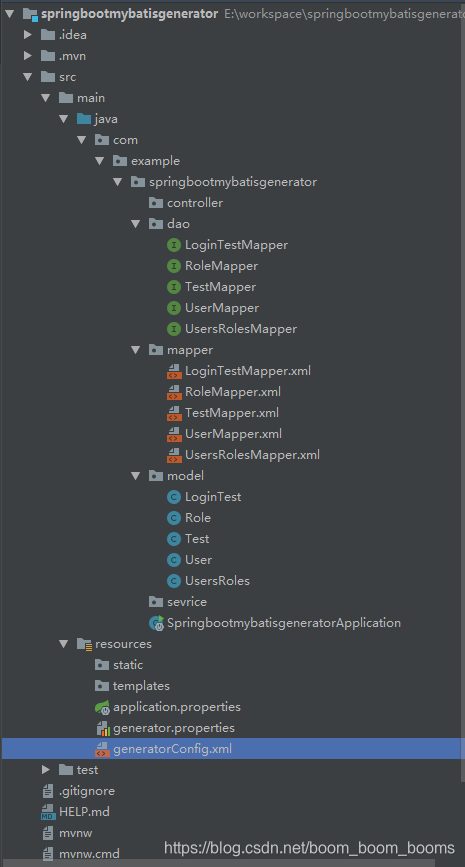Screen dimensions: 465x867
Task: Collapse the springbootmybatisgenerator package arrow under example
Action: [118, 182]
